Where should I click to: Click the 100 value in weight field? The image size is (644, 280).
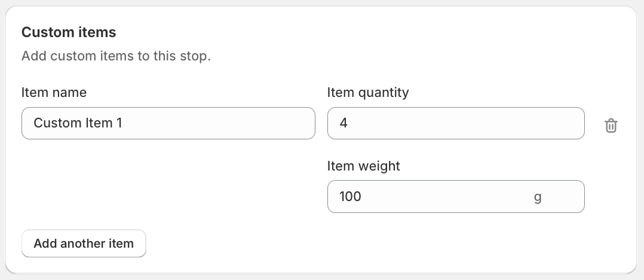(350, 196)
